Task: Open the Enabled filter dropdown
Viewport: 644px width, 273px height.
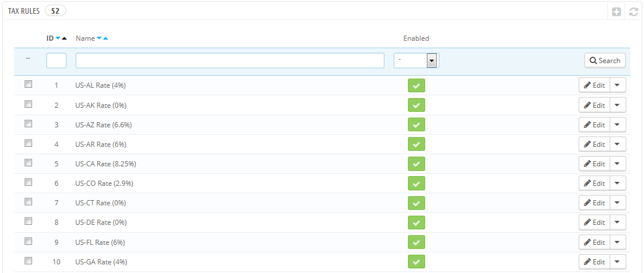Action: pos(416,60)
